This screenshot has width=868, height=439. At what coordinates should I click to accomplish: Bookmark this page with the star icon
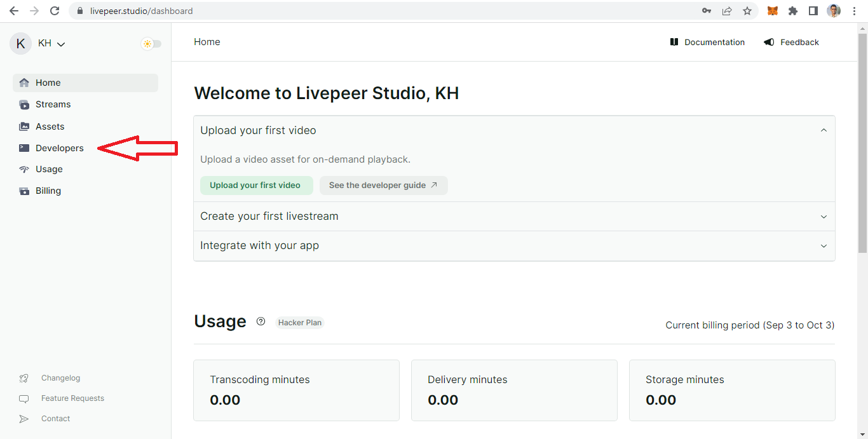tap(747, 11)
